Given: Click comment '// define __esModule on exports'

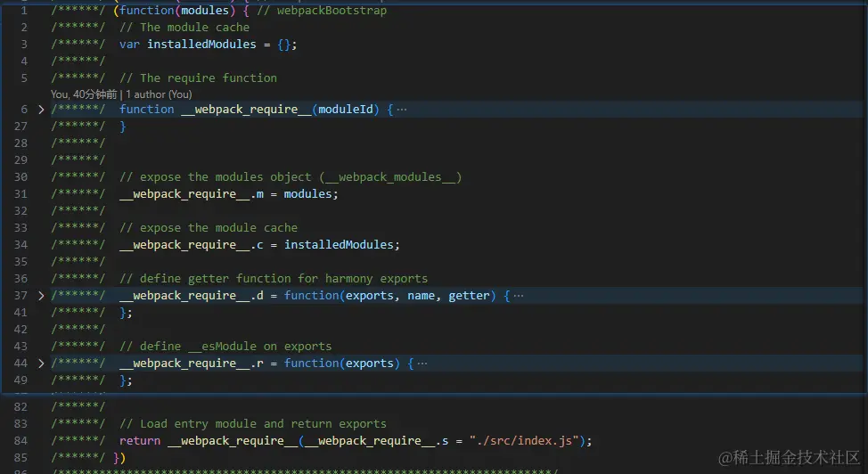Looking at the screenshot, I should tap(225, 347).
